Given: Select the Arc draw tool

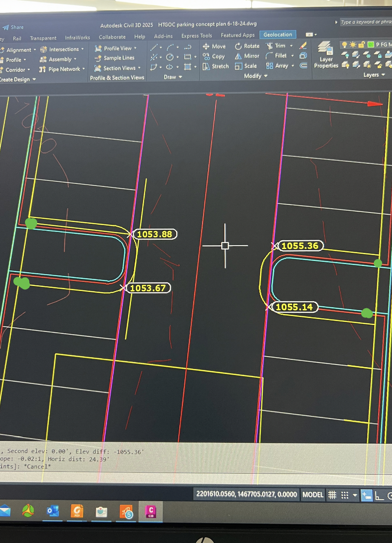Looking at the screenshot, I should 170,47.
